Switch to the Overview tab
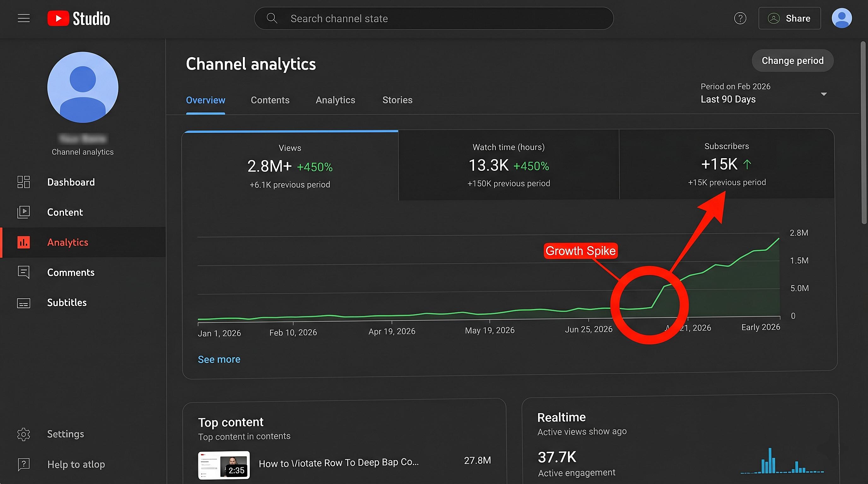 206,100
